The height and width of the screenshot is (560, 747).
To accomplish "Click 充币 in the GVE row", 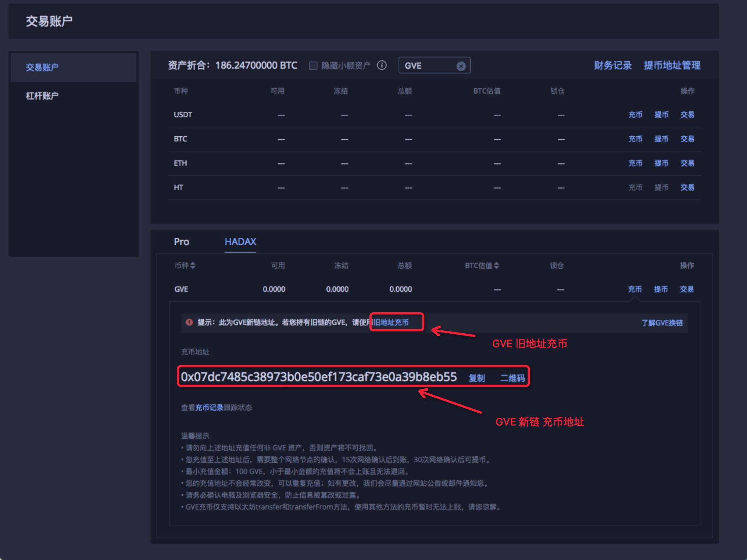I will (635, 289).
